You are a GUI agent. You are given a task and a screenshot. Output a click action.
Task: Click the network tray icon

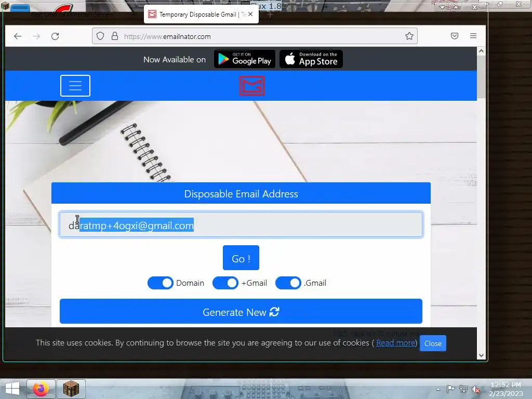tap(463, 389)
